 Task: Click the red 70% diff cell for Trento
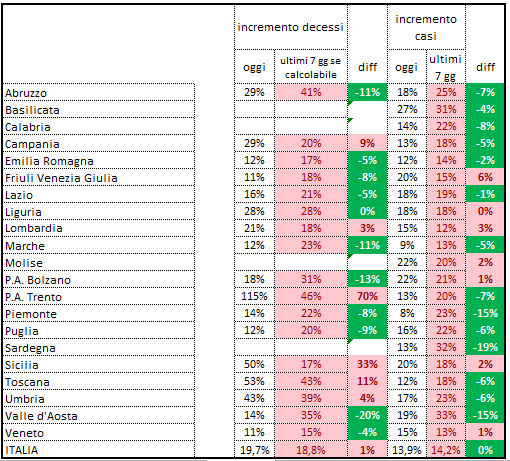point(367,296)
